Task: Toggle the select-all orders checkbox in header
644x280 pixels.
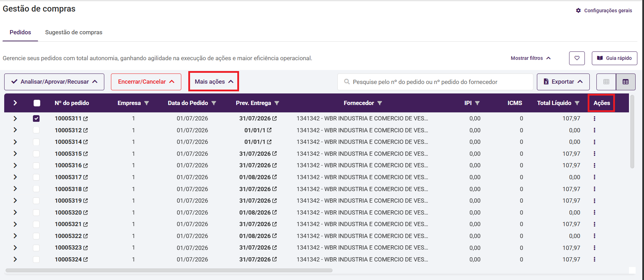Action: (37, 103)
